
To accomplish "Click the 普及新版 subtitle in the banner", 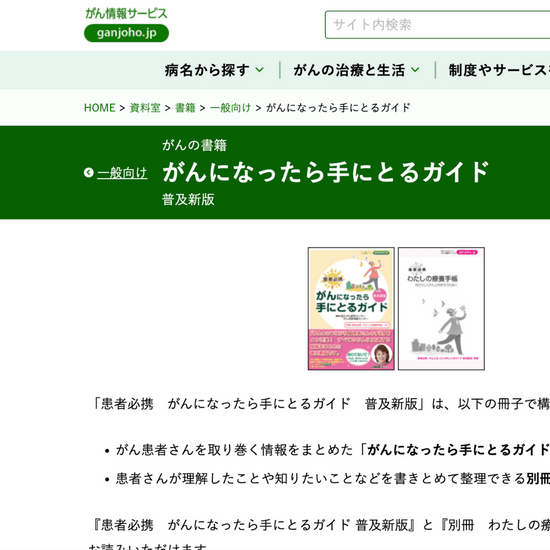I will 188,199.
